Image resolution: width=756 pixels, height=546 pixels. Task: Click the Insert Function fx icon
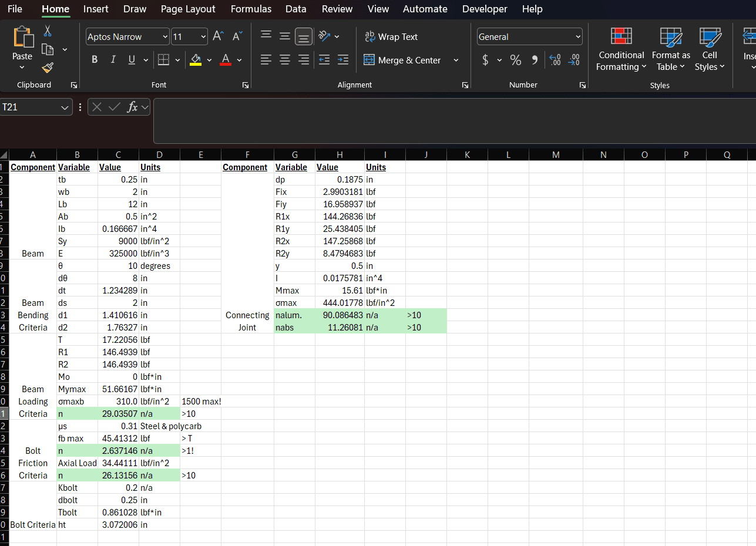[x=133, y=107]
